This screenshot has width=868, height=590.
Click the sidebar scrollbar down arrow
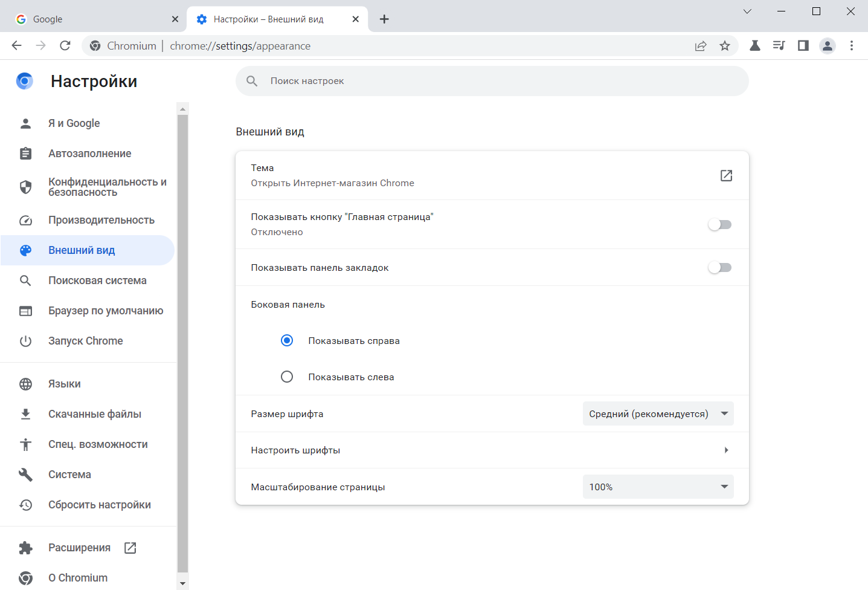click(x=182, y=583)
